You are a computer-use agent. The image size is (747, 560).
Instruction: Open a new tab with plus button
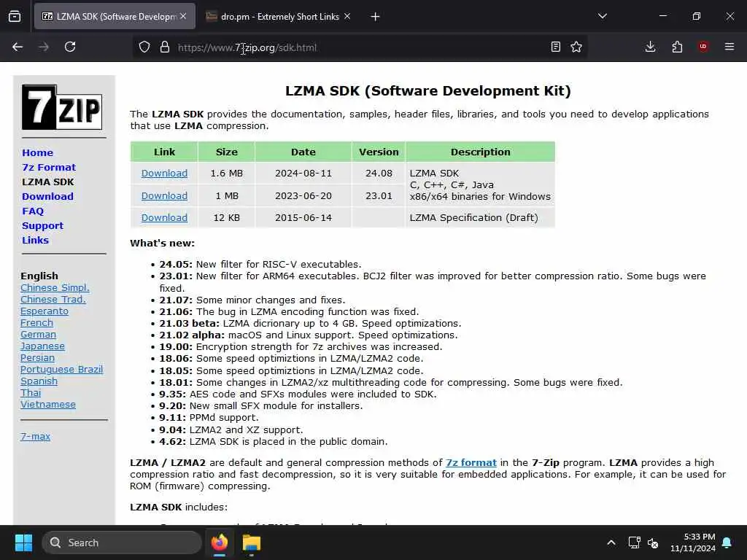(376, 17)
